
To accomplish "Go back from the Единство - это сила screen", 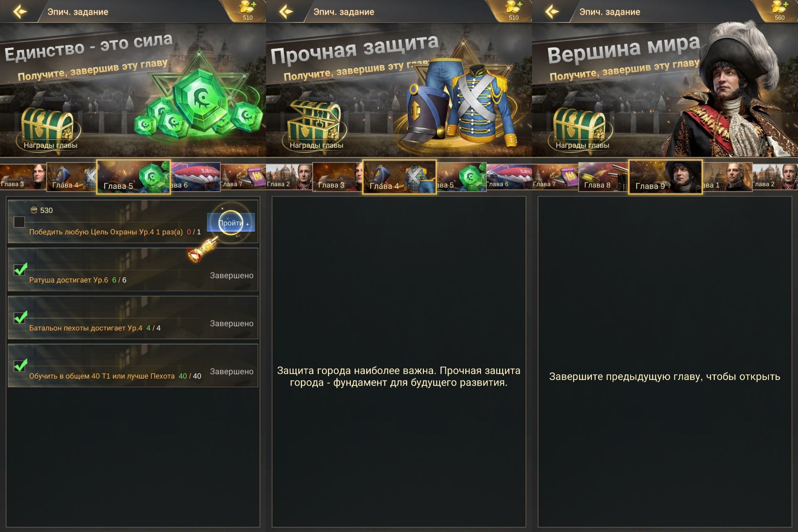I will (x=20, y=12).
